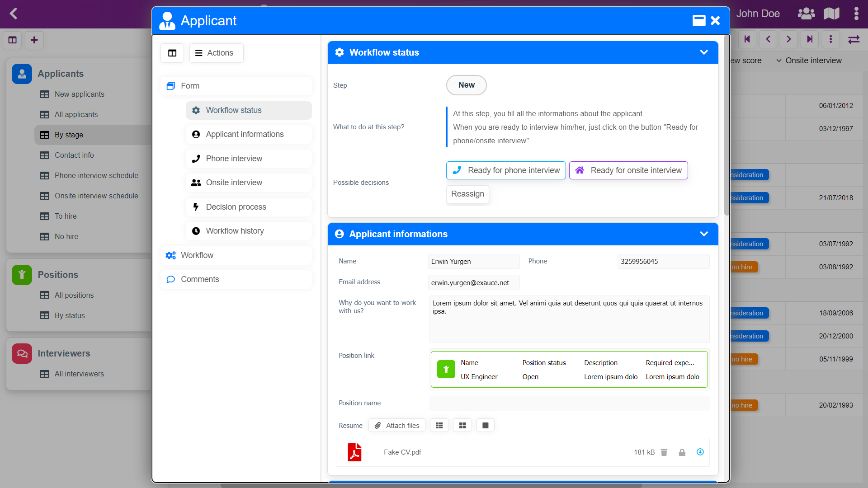Click the Form section header
868x488 pixels.
point(190,86)
